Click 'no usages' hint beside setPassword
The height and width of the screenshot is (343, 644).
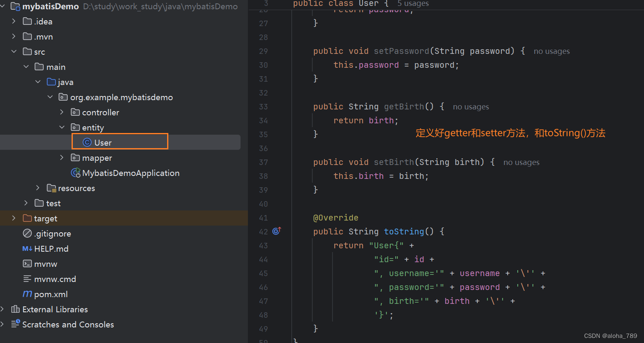pyautogui.click(x=552, y=51)
